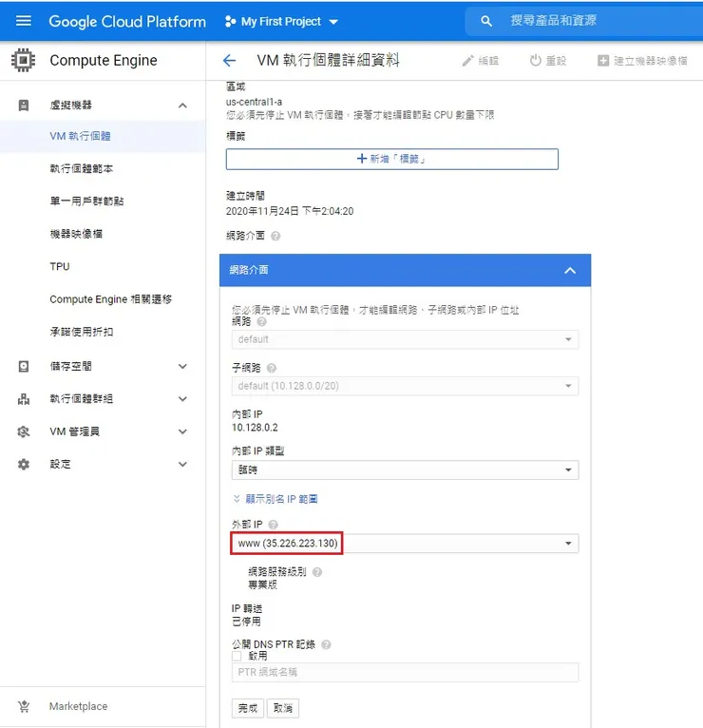The image size is (703, 728).
Task: Open 承諾使用折扣 in the sidebar
Action: pos(81,332)
